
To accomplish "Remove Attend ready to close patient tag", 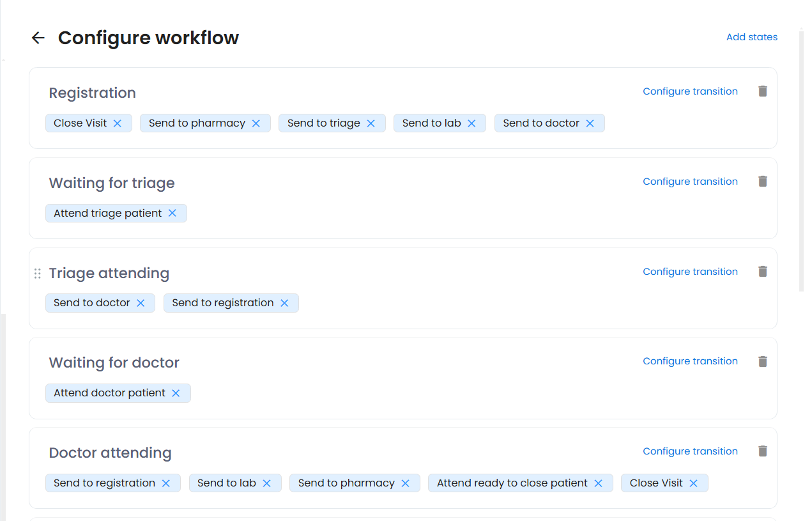I will (x=599, y=483).
